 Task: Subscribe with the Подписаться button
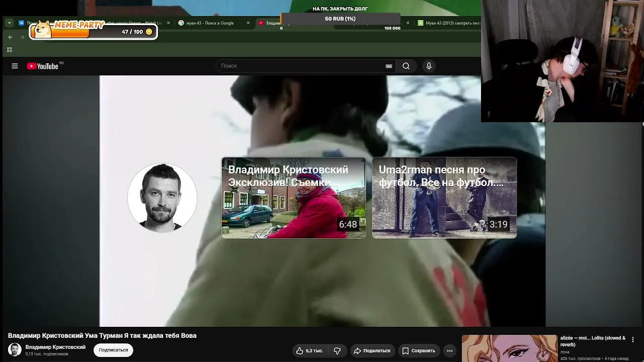113,350
